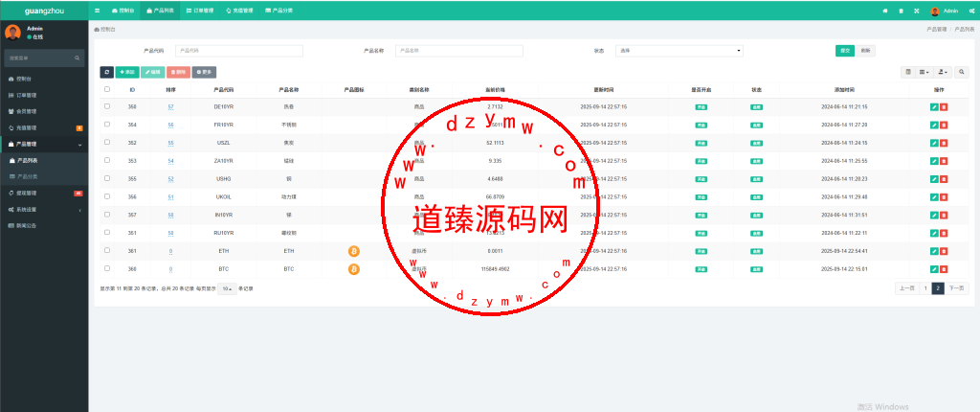Click the 产品代码 filter input field

pyautogui.click(x=238, y=51)
